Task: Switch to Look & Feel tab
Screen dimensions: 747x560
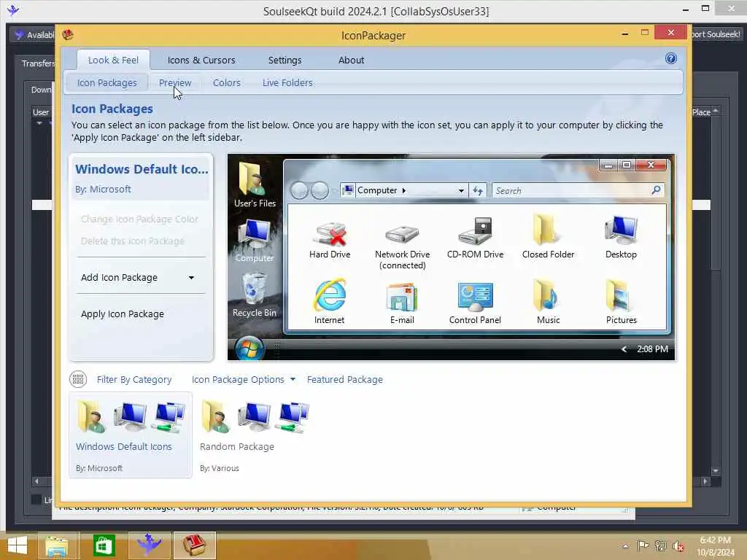Action: coord(113,60)
